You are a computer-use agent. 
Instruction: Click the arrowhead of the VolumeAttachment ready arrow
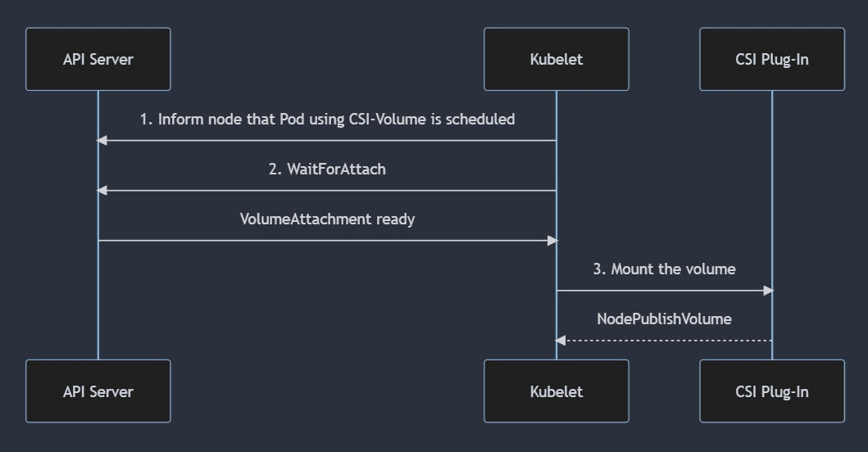pyautogui.click(x=553, y=241)
